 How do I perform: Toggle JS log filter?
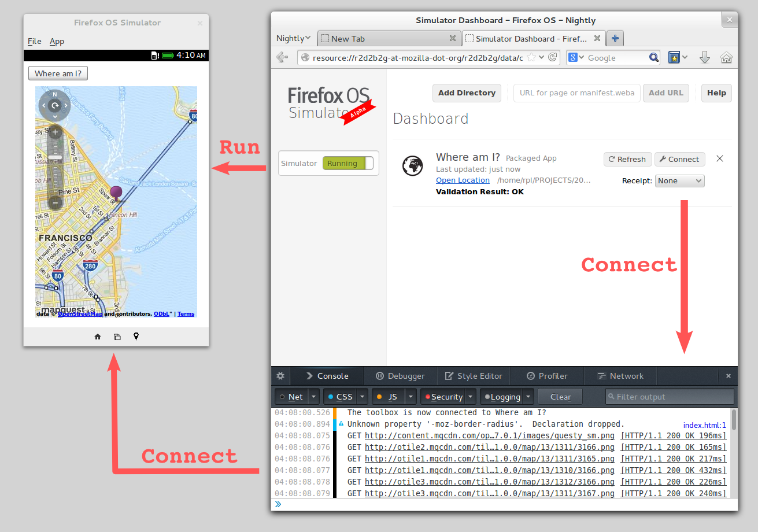[388, 397]
